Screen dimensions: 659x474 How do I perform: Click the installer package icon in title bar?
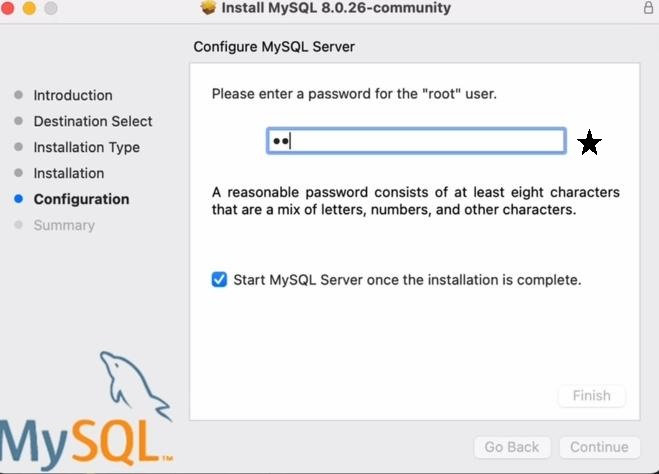click(209, 8)
